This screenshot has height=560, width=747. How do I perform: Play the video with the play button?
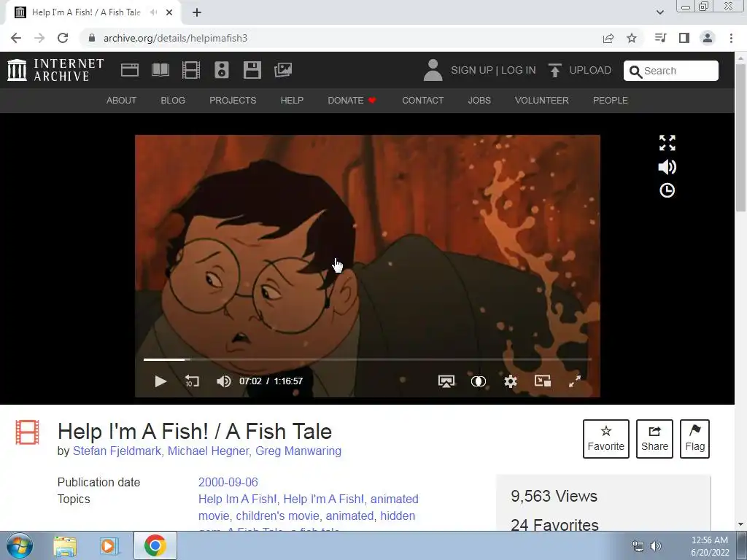coord(160,381)
